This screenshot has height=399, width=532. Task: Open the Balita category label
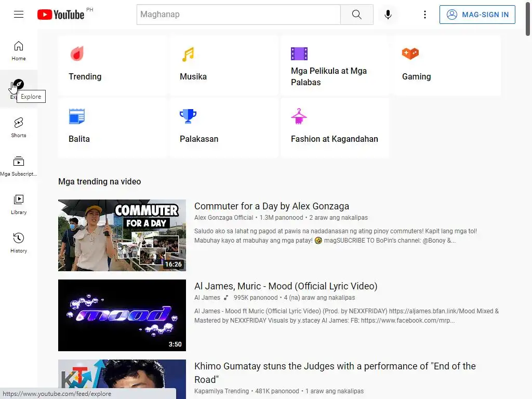tap(79, 139)
